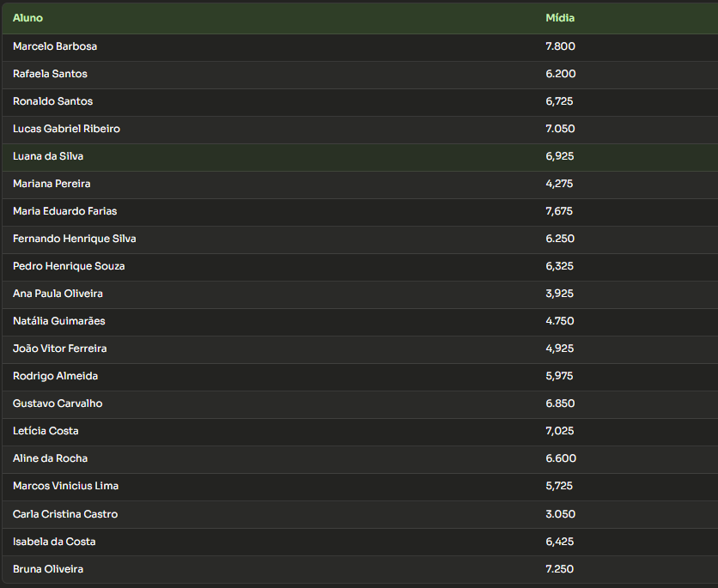Image resolution: width=718 pixels, height=588 pixels.
Task: Click the Aluno column header
Action: tap(28, 18)
